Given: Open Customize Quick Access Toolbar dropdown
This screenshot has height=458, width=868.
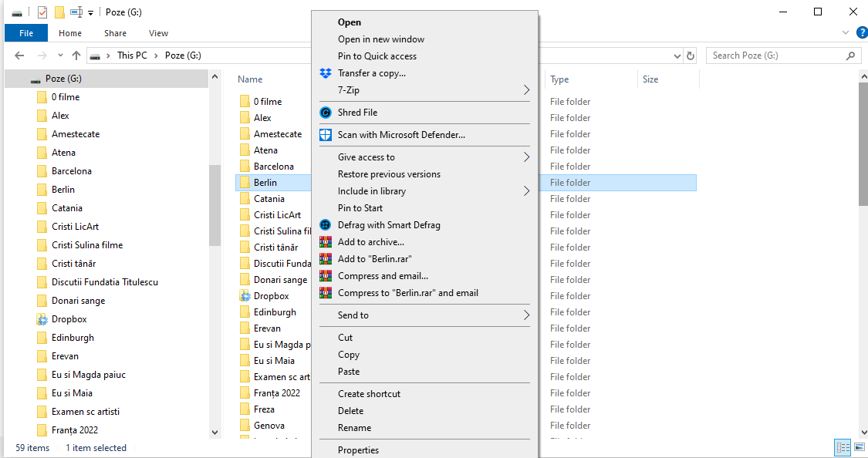Looking at the screenshot, I should [91, 12].
